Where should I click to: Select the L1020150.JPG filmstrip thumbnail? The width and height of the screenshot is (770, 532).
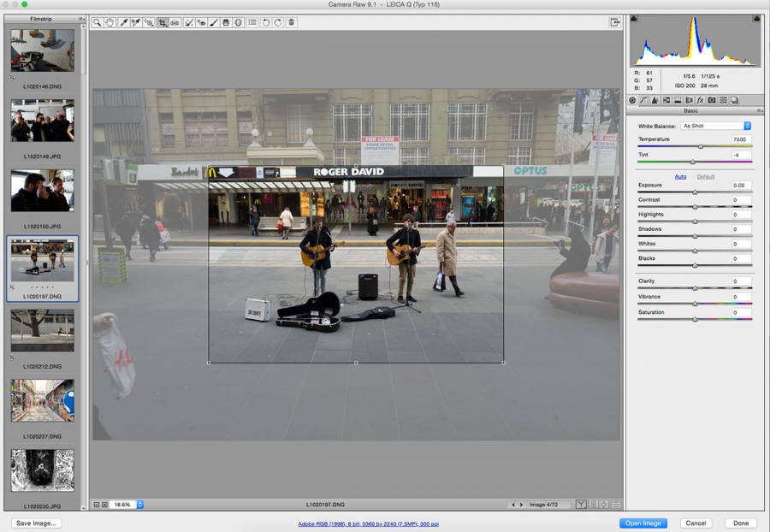click(x=43, y=191)
